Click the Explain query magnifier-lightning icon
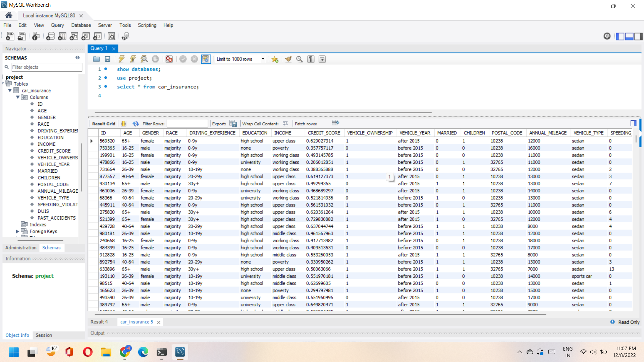644x362 pixels. click(144, 59)
